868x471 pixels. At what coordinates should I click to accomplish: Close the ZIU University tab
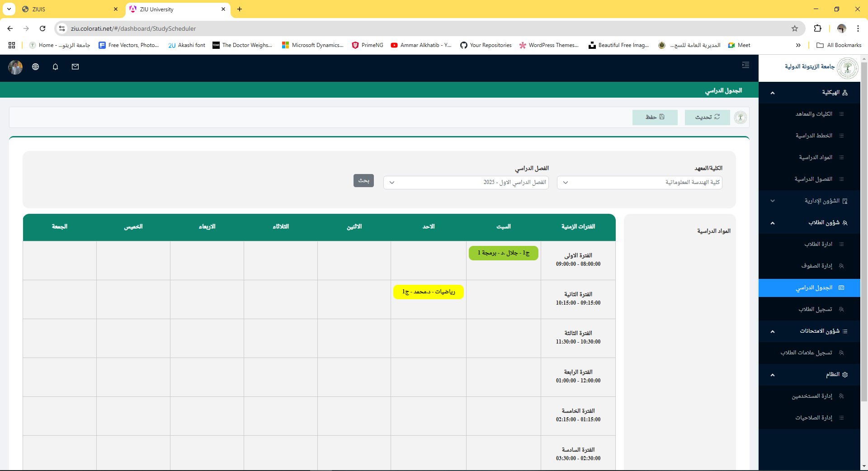click(223, 9)
